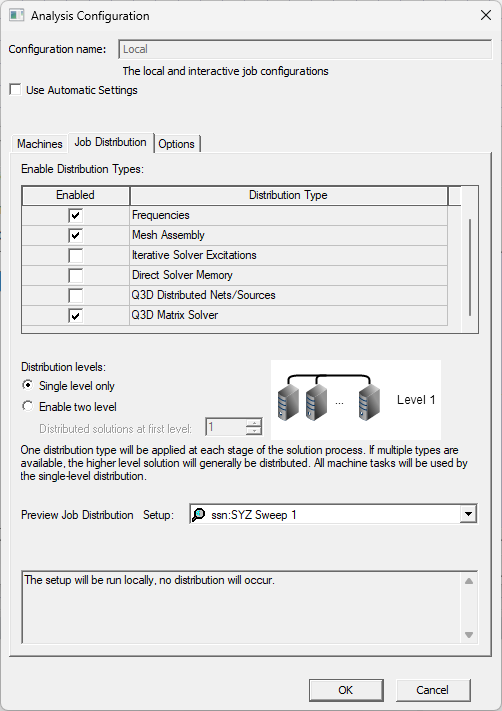502x711 pixels.
Task: Click Direct Solver Memory row text
Action: 182,275
